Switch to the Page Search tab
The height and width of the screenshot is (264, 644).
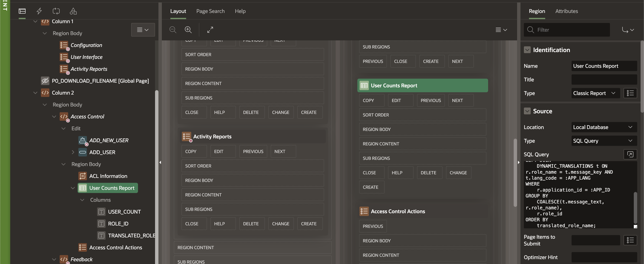click(210, 11)
